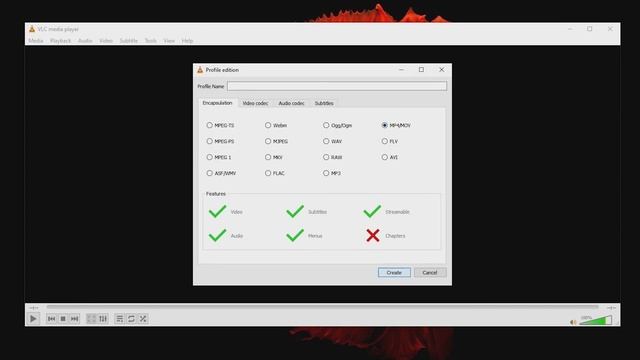Switch to the Subtitles tab
Image resolution: width=640 pixels, height=360 pixels.
pos(324,103)
